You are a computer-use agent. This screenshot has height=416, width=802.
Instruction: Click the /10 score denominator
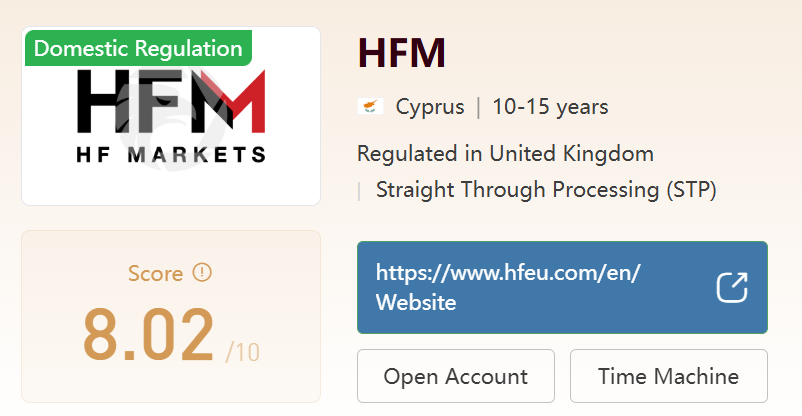243,352
